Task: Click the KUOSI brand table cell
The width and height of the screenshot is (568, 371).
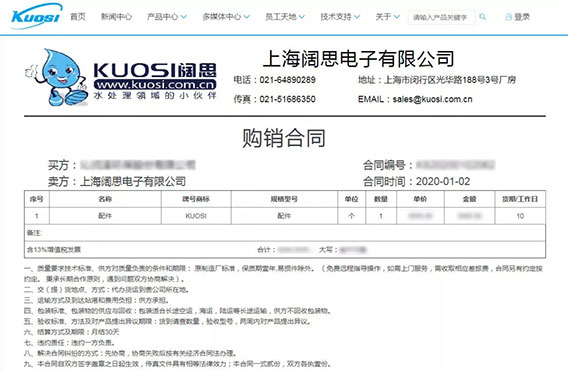Action: click(x=196, y=216)
